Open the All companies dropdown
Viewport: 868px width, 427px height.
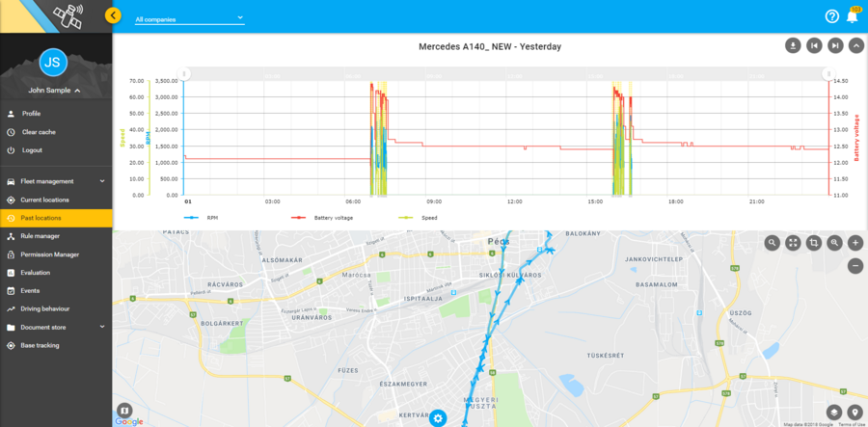[x=189, y=18]
